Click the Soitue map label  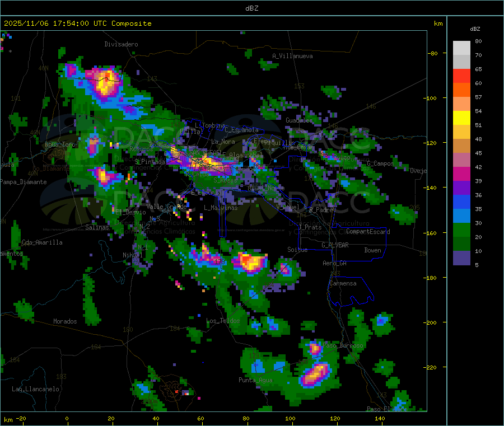(297, 250)
